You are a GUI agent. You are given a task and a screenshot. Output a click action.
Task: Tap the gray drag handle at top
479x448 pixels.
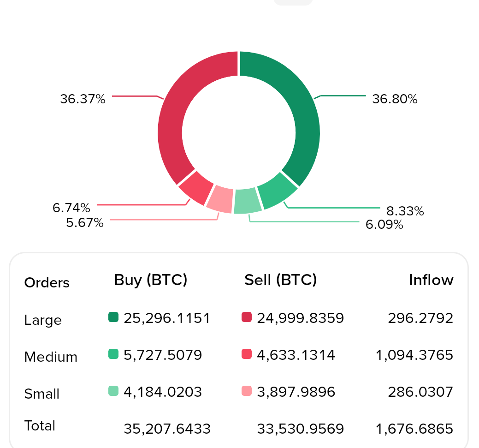click(x=293, y=2)
